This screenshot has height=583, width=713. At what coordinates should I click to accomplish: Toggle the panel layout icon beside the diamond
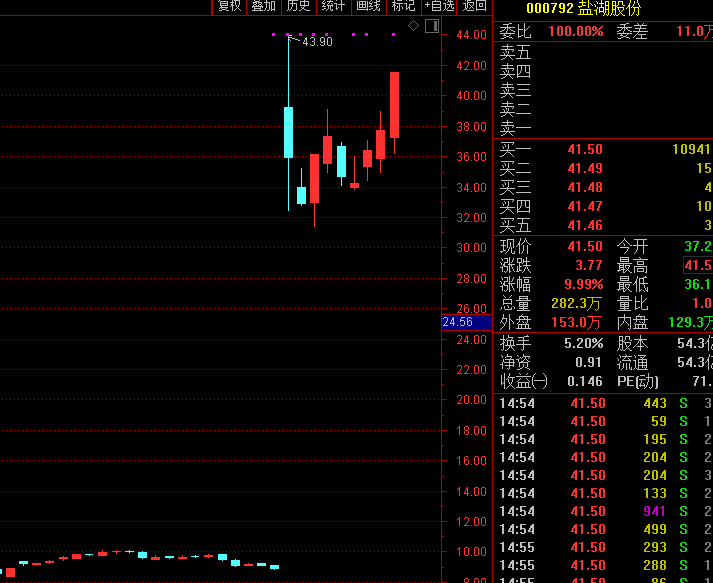430,26
